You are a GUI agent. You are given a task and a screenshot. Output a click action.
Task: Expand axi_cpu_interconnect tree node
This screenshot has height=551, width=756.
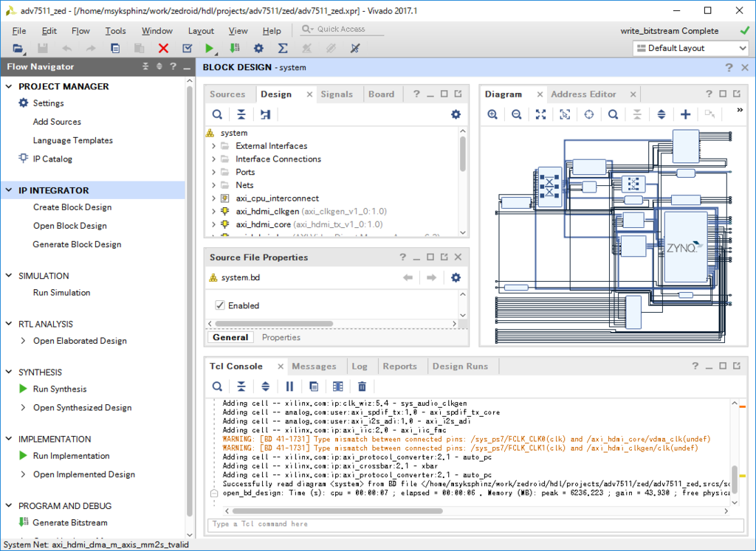point(213,198)
